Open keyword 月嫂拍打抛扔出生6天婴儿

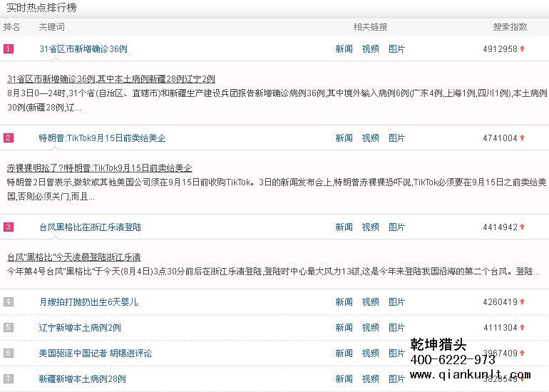click(x=88, y=302)
